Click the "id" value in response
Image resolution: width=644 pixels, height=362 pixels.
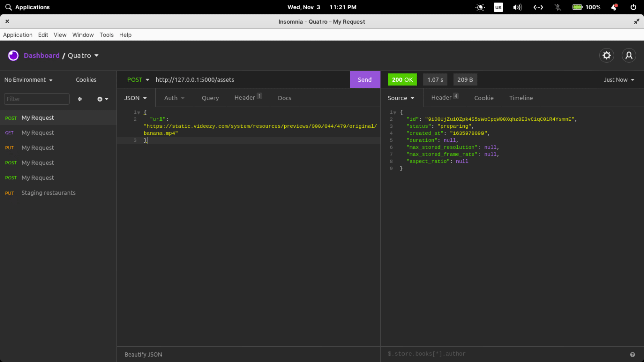pos(499,119)
